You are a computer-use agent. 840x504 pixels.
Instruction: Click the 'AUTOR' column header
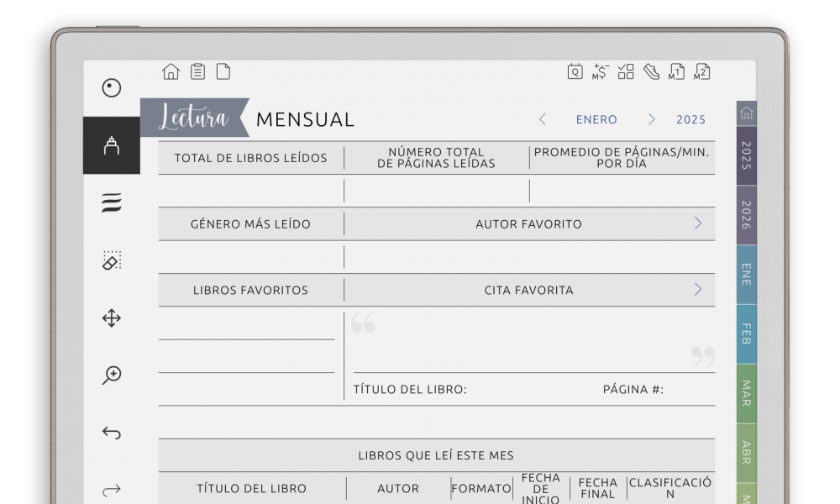click(x=398, y=489)
